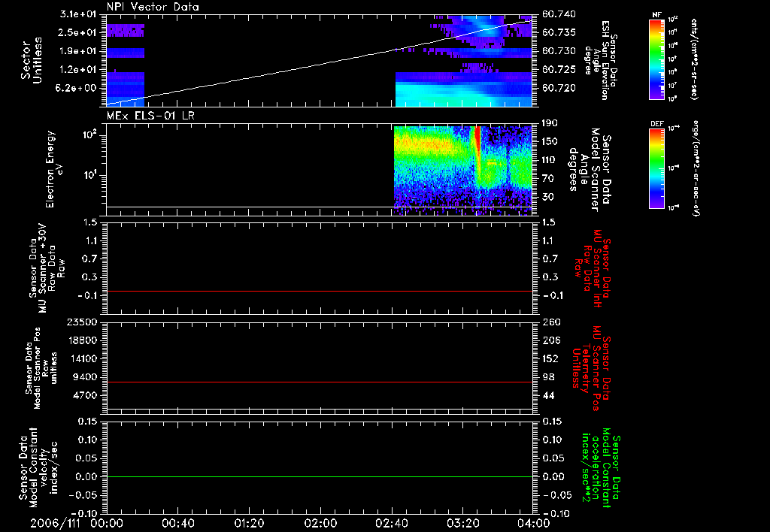Click the red 'MU Scanner Pos Telemetry' label
Viewport: 770px width, 532px height.
[591, 368]
